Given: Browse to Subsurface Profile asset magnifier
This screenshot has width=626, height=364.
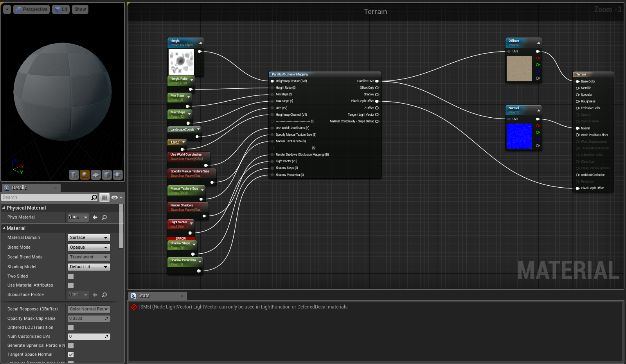Looking at the screenshot, I should point(104,295).
